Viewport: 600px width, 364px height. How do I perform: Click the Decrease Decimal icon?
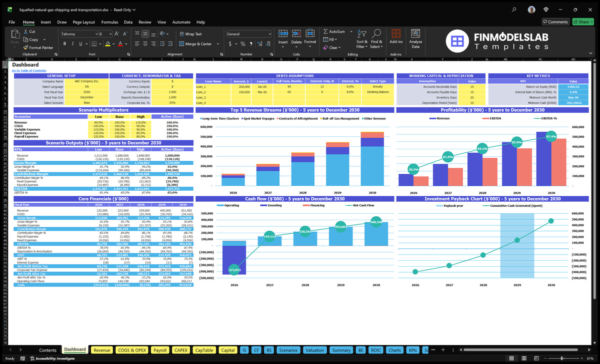pos(267,44)
